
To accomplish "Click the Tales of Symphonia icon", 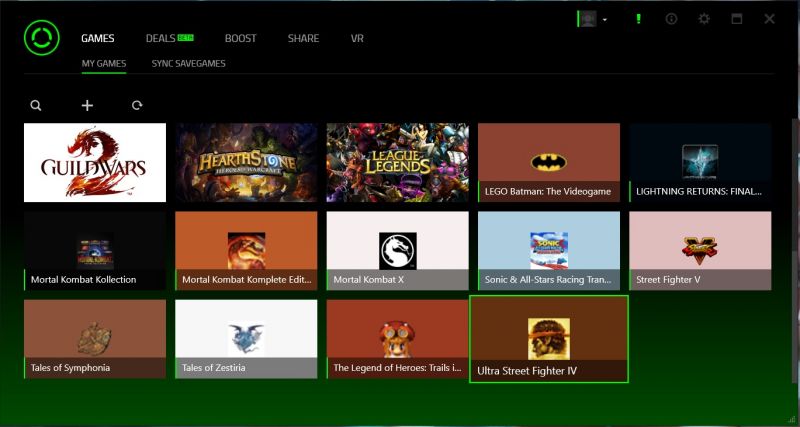I will coord(94,339).
